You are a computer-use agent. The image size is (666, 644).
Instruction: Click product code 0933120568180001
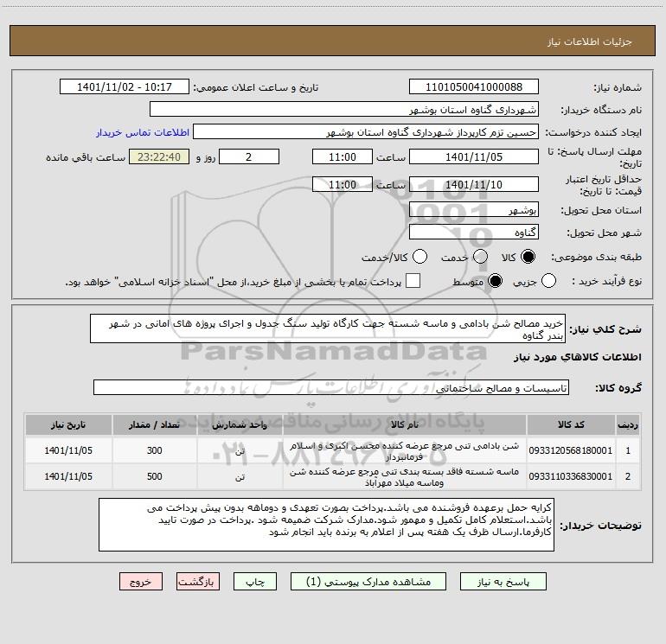coord(571,450)
